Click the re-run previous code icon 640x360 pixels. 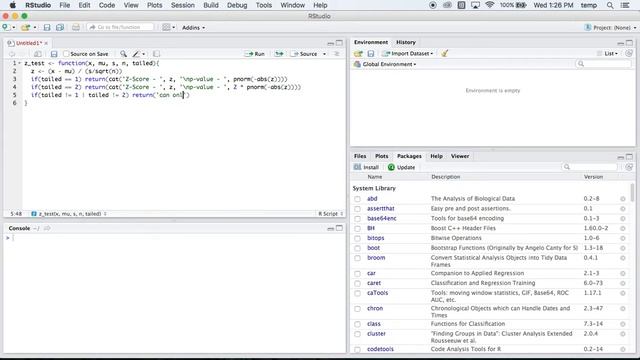coord(279,54)
